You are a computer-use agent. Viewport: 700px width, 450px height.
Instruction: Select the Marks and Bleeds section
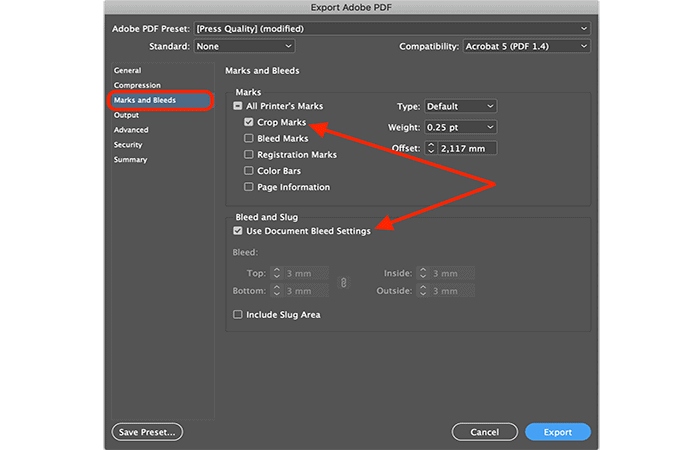[x=161, y=100]
